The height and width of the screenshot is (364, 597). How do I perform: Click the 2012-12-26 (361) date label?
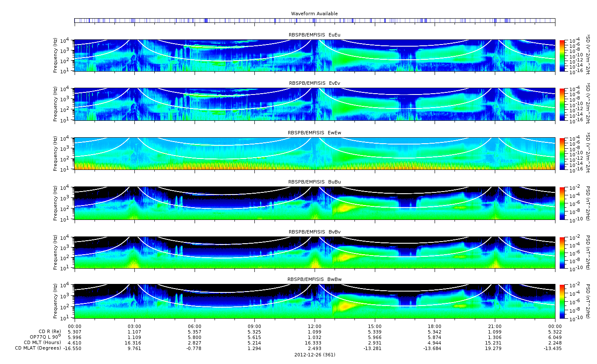(x=315, y=355)
